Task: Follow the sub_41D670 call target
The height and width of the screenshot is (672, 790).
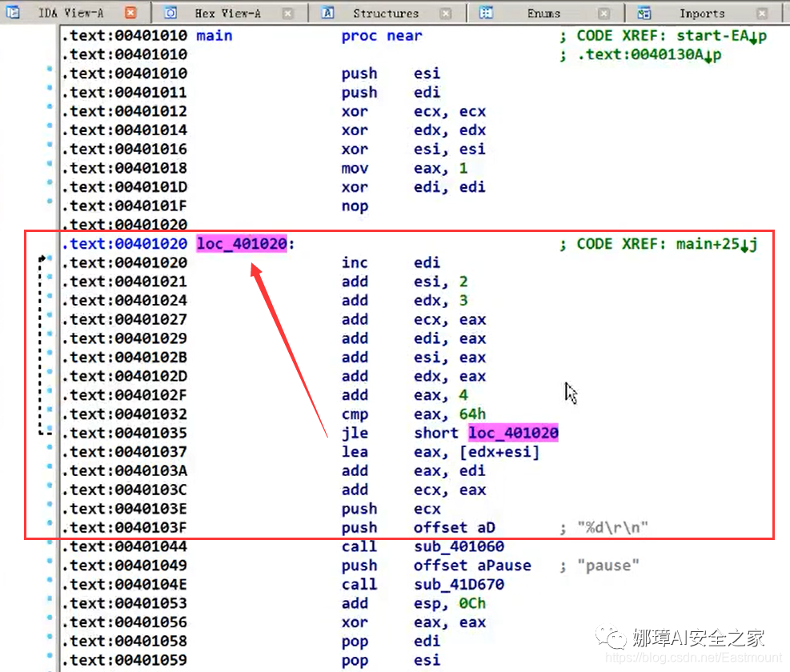Action: tap(459, 584)
